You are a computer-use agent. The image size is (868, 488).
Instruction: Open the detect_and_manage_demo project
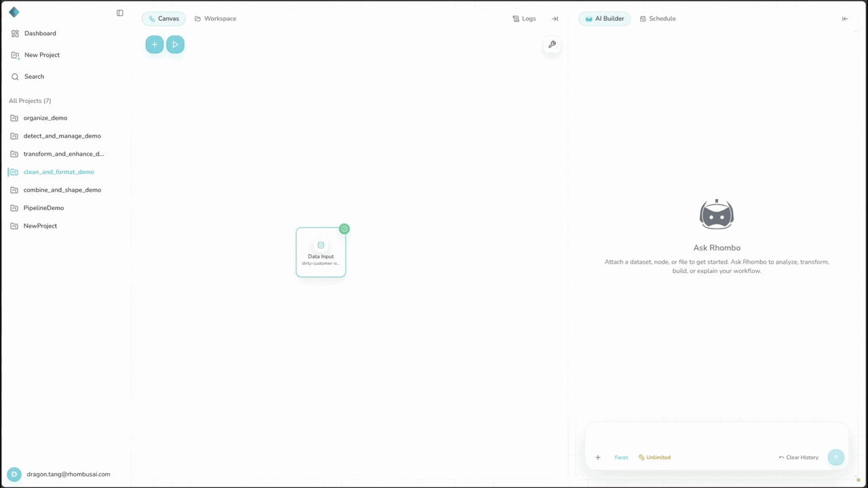click(x=62, y=136)
